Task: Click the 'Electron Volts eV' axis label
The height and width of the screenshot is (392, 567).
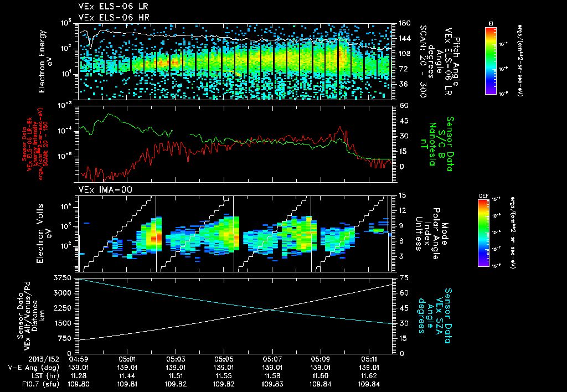Action: (x=44, y=234)
